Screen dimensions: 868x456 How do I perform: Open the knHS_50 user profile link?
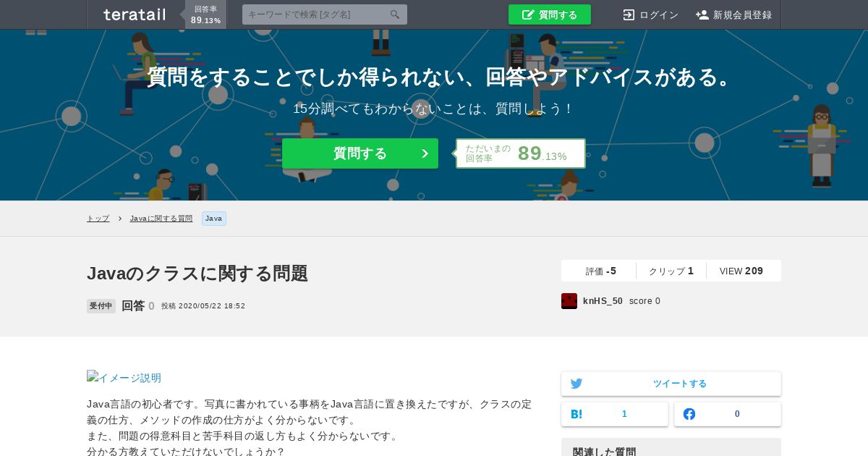click(x=603, y=301)
